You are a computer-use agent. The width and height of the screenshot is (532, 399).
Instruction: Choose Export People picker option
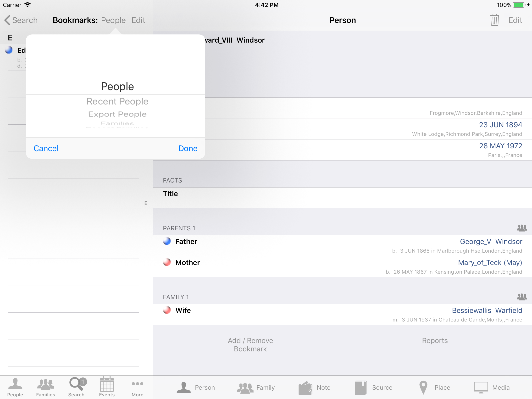117,114
